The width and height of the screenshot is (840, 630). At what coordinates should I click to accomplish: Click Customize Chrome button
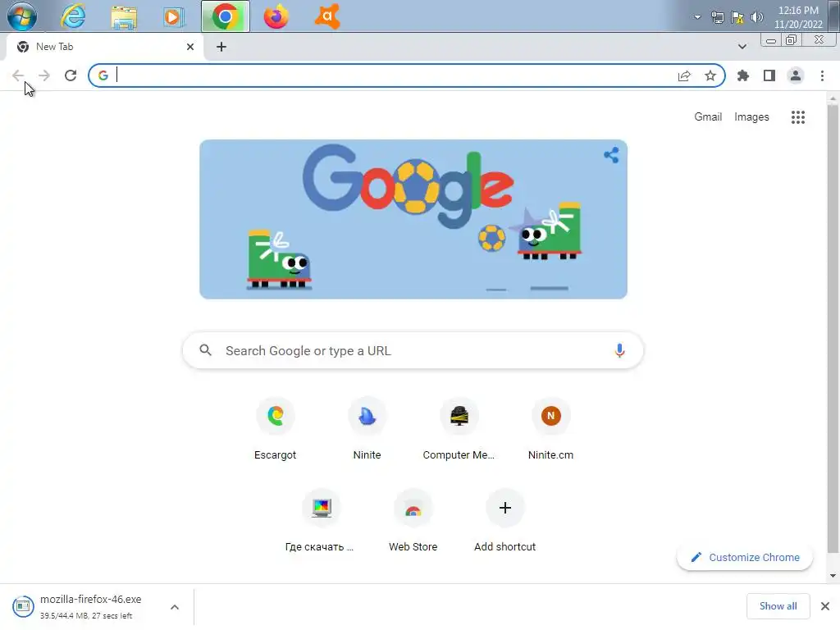click(745, 557)
